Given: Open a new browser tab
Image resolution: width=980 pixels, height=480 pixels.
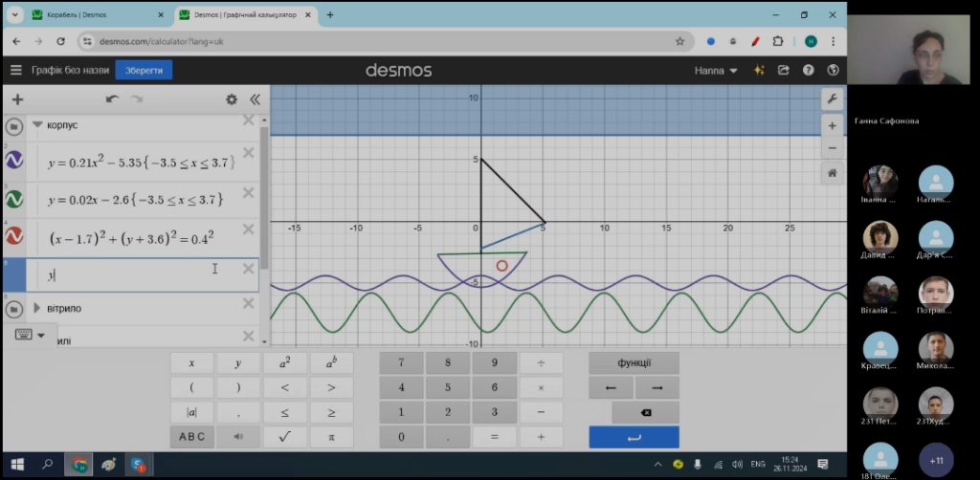Looking at the screenshot, I should (330, 15).
